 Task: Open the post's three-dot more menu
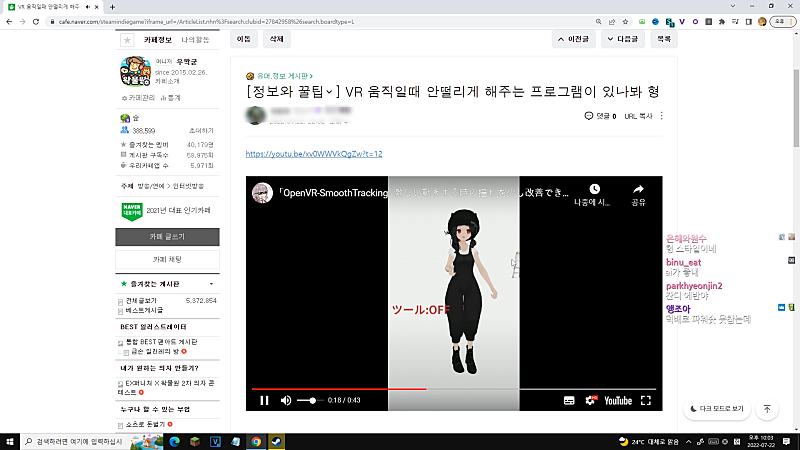pos(661,116)
